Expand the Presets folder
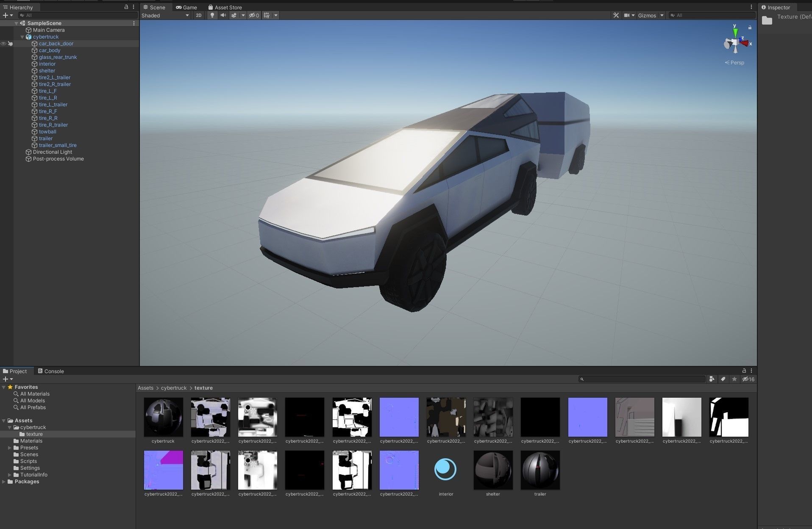Viewport: 812px width, 529px height. 10,448
